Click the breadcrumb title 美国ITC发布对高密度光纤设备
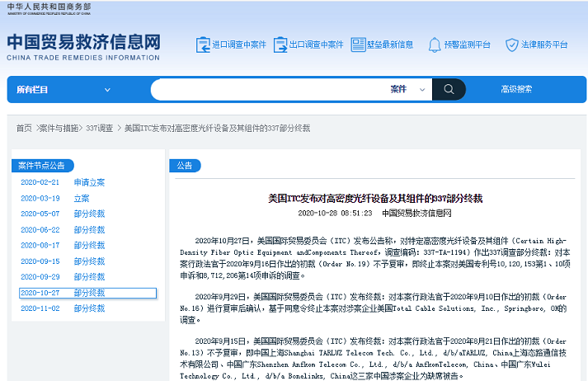The height and width of the screenshot is (381, 588). pyautogui.click(x=217, y=129)
